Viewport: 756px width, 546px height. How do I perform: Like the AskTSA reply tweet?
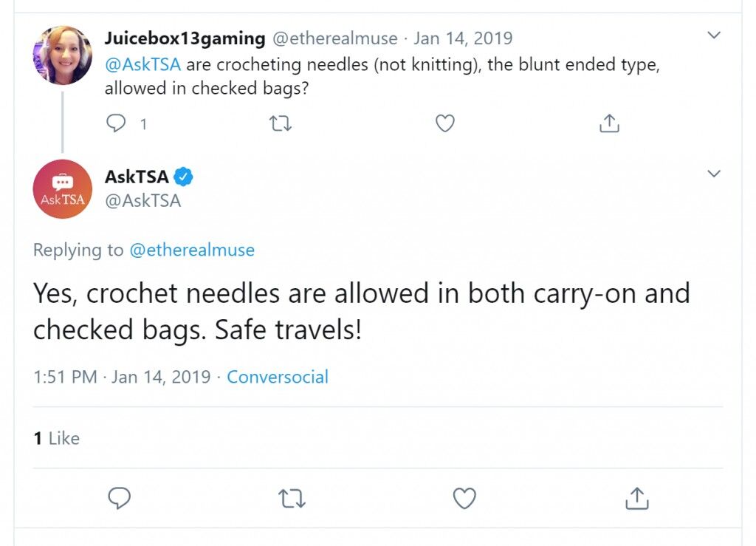click(464, 498)
